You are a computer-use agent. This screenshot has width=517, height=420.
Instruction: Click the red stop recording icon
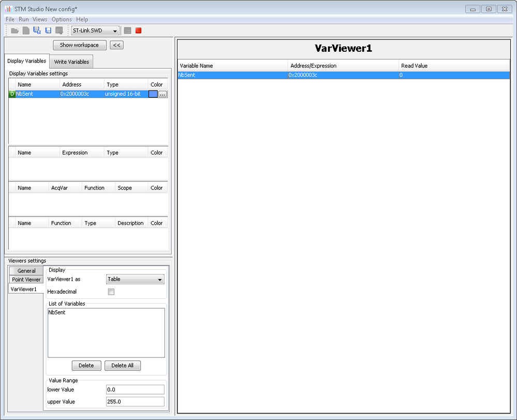(139, 31)
